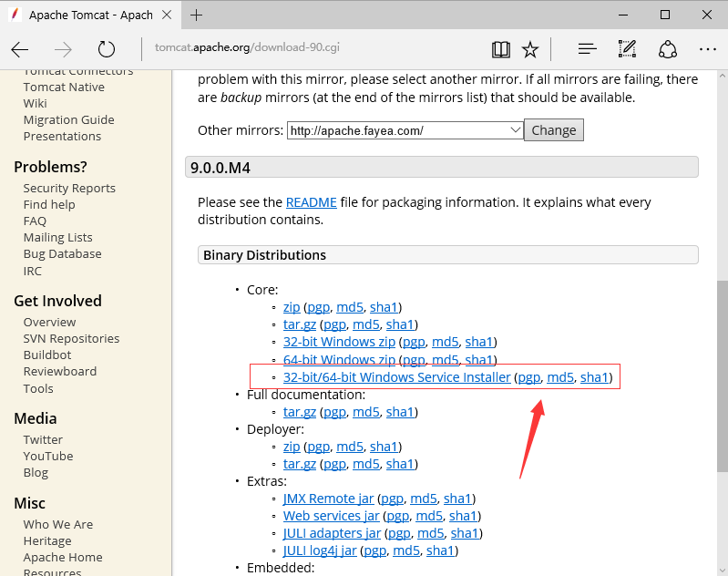This screenshot has width=728, height=576.
Task: Download the Core tar.gz distribution
Action: click(300, 324)
